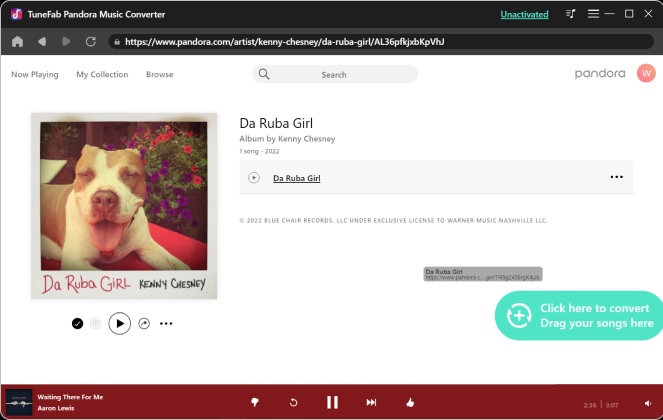
Task: Click the Da Ruba Girl album cover
Action: (124, 206)
